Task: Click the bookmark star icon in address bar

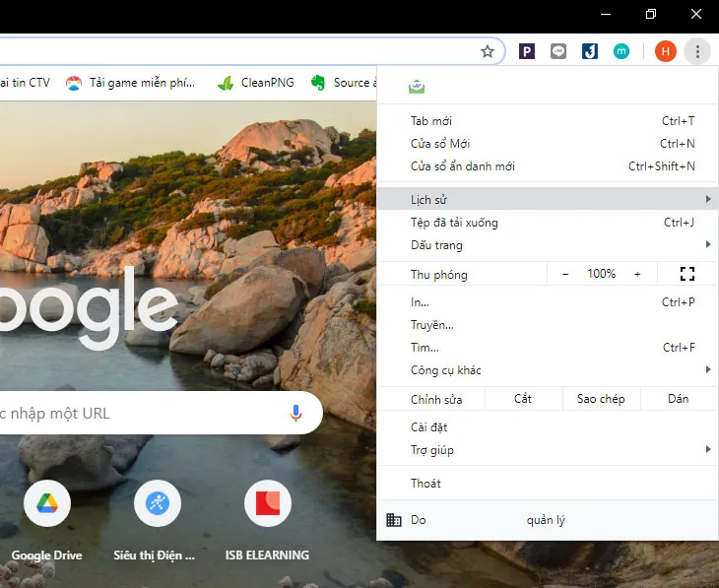Action: pos(487,51)
